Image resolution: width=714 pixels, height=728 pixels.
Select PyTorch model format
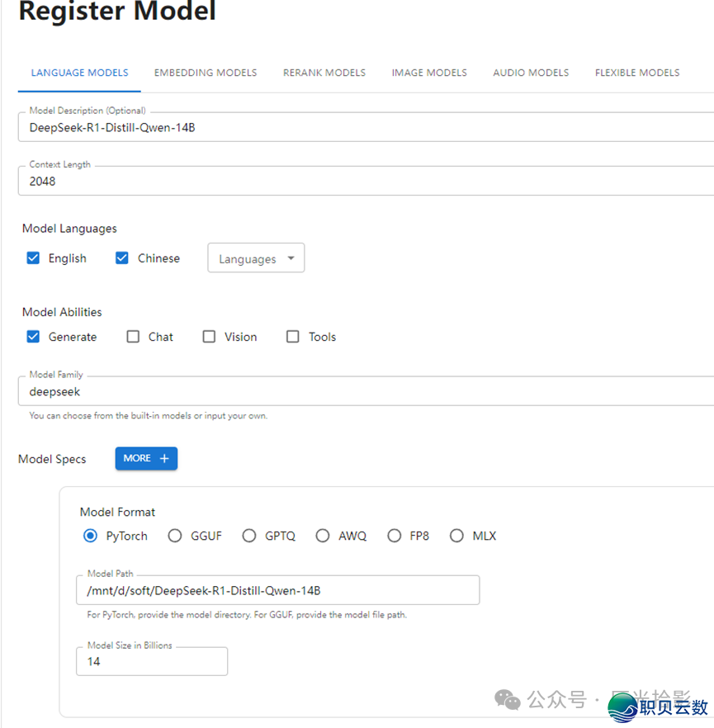coord(90,536)
